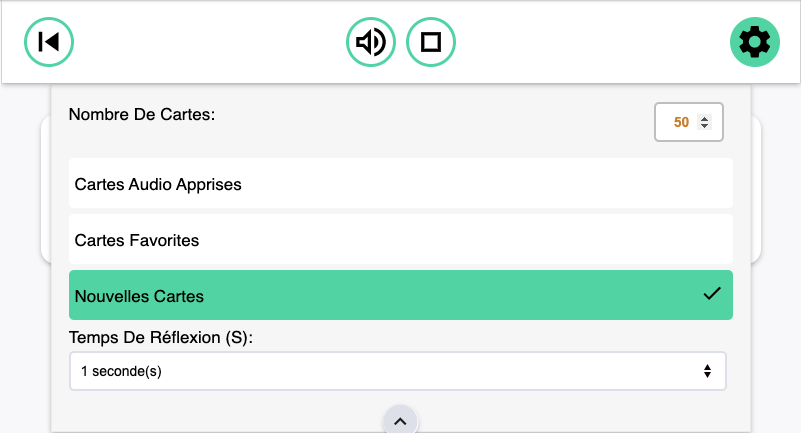Click the skip to beginning icon
The height and width of the screenshot is (433, 801).
49,42
